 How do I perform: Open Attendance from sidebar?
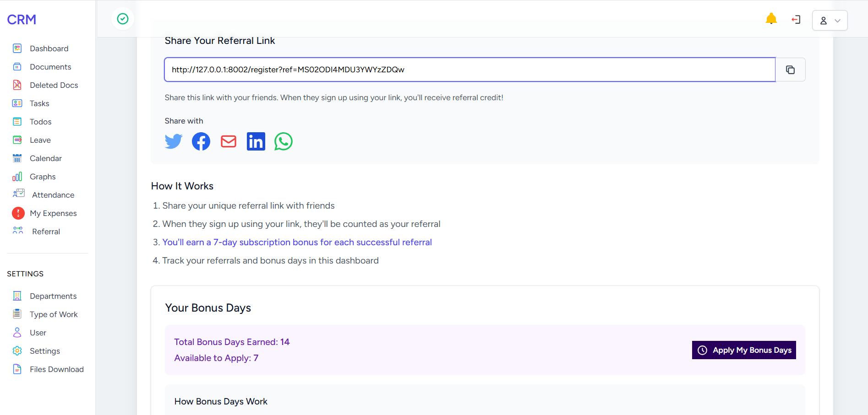(53, 195)
